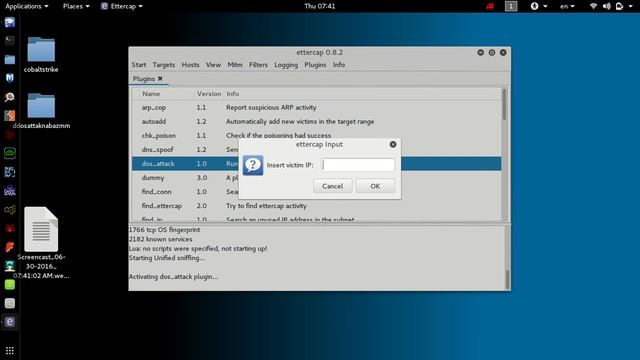This screenshot has height=360, width=640.
Task: Click the red recording indicator in top bar
Action: pyautogui.click(x=490, y=6)
